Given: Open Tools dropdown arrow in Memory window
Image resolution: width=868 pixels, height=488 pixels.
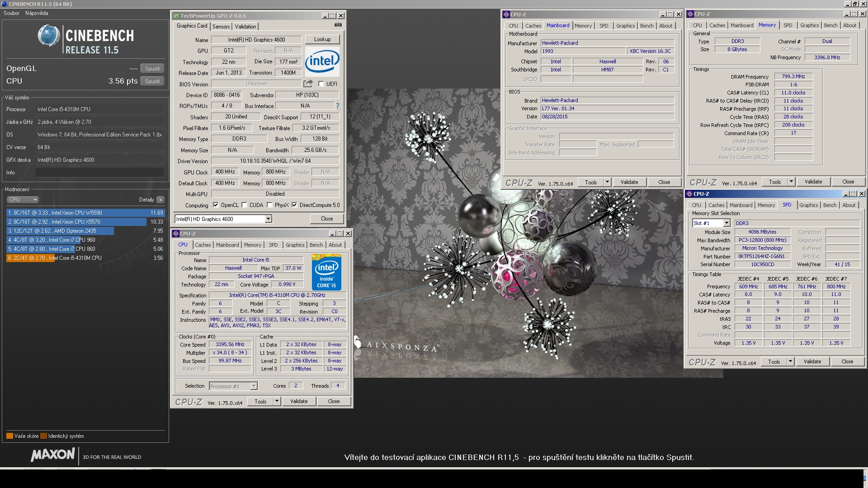Looking at the screenshot, I should (792, 182).
